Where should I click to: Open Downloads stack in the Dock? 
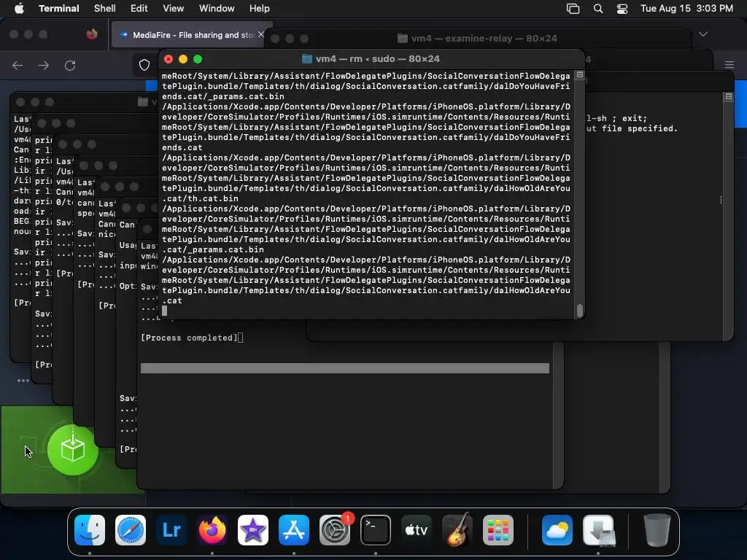pyautogui.click(x=598, y=530)
